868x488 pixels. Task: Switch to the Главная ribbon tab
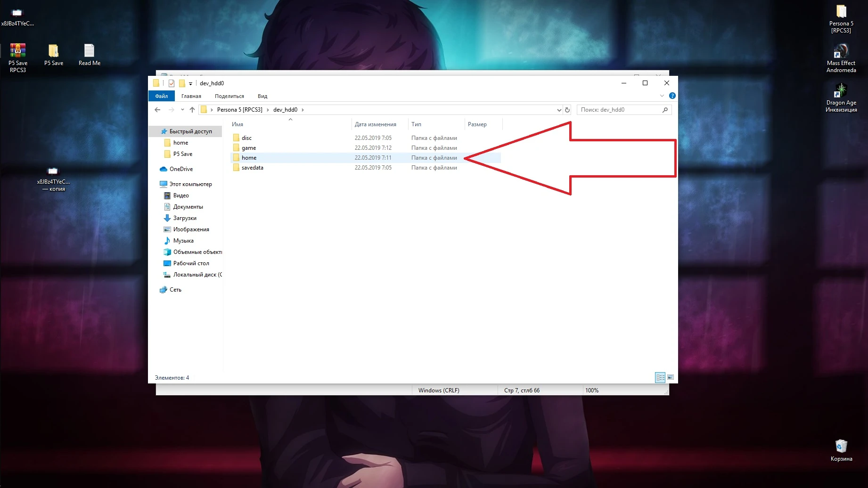(191, 96)
